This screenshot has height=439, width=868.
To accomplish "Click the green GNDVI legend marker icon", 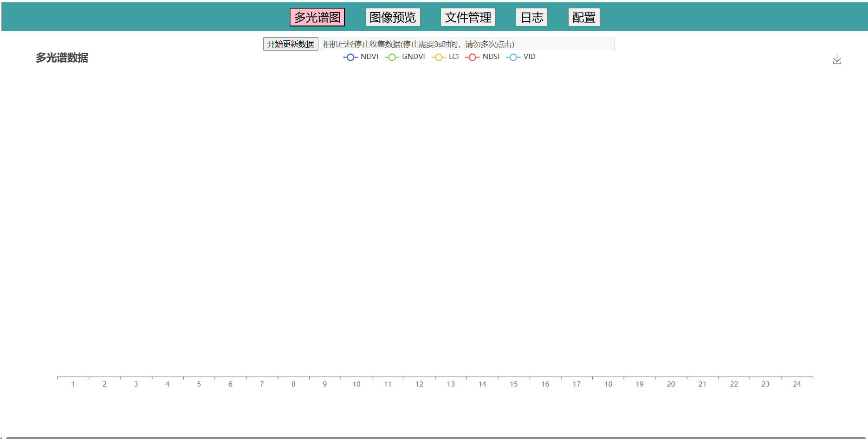I will 392,57.
